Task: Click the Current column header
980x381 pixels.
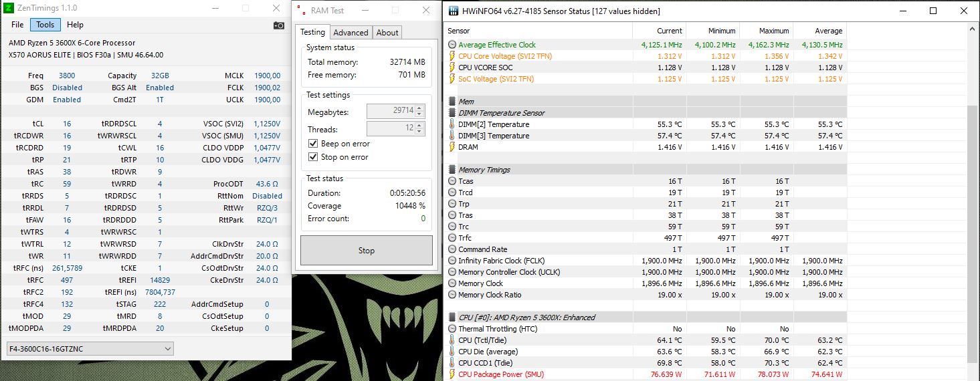Action: pos(659,31)
